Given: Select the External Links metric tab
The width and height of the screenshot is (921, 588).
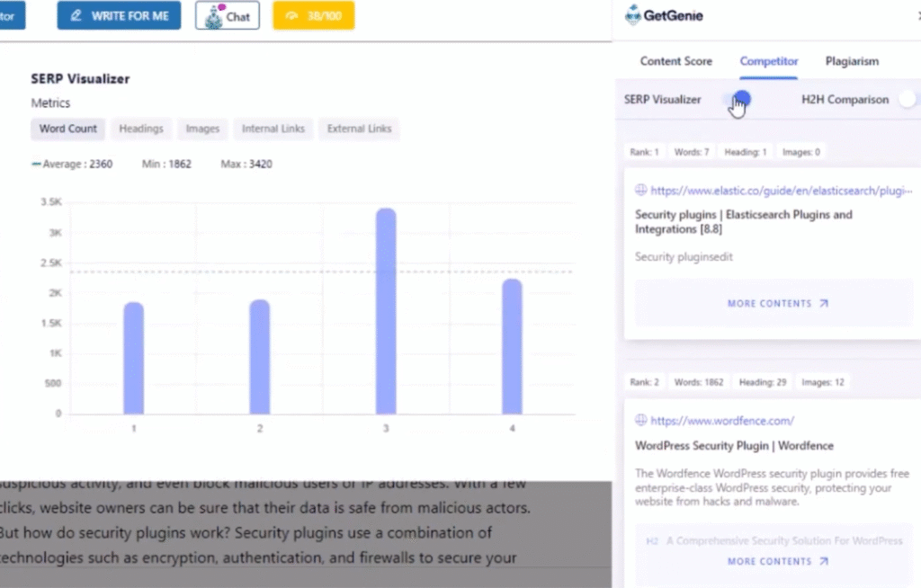Looking at the screenshot, I should pos(360,129).
